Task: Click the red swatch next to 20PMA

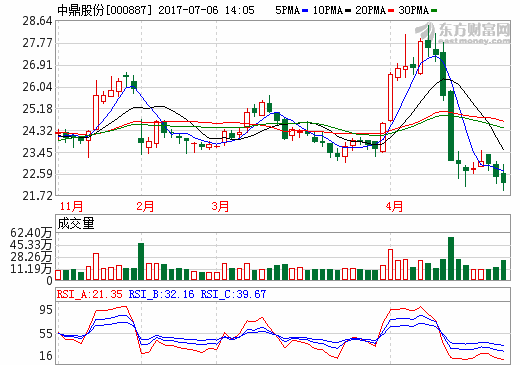Action: click(x=391, y=11)
